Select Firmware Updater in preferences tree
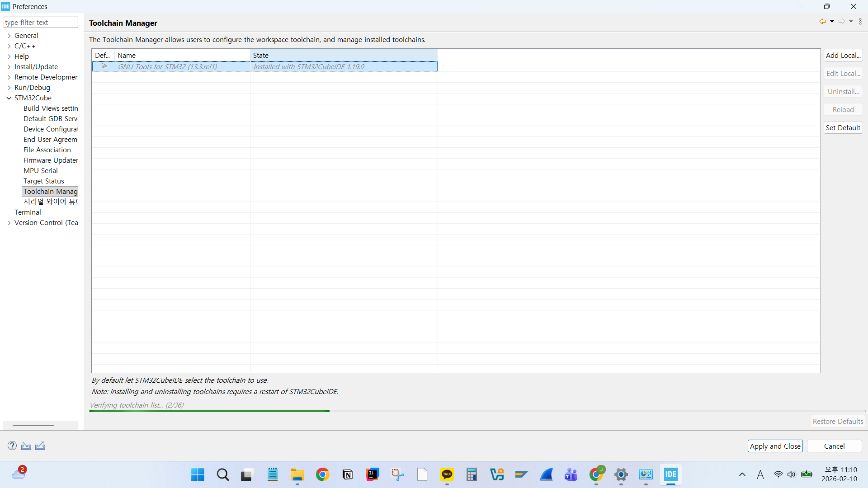This screenshot has height=488, width=868. click(51, 160)
